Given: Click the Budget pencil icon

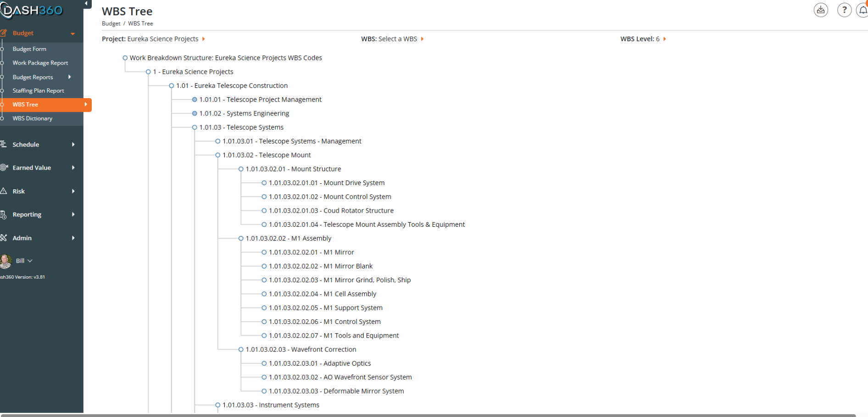Looking at the screenshot, I should pyautogui.click(x=3, y=33).
